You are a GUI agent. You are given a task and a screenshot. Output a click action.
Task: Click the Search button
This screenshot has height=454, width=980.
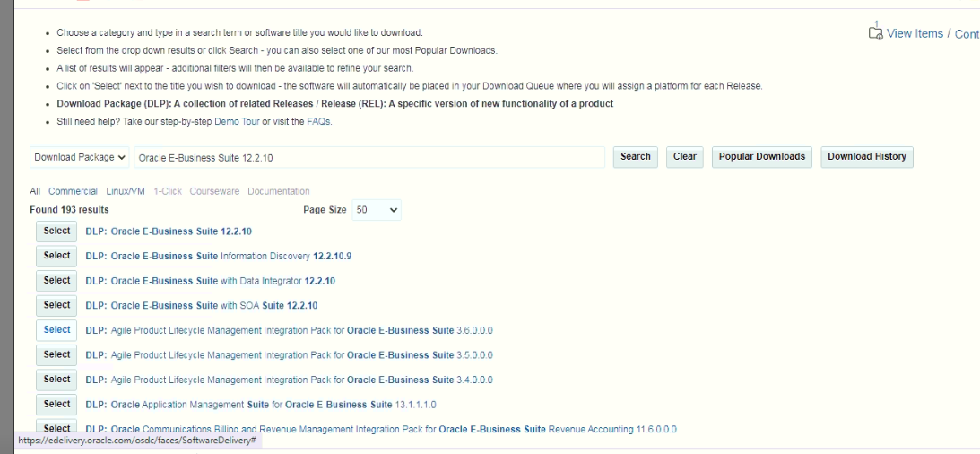pyautogui.click(x=635, y=157)
